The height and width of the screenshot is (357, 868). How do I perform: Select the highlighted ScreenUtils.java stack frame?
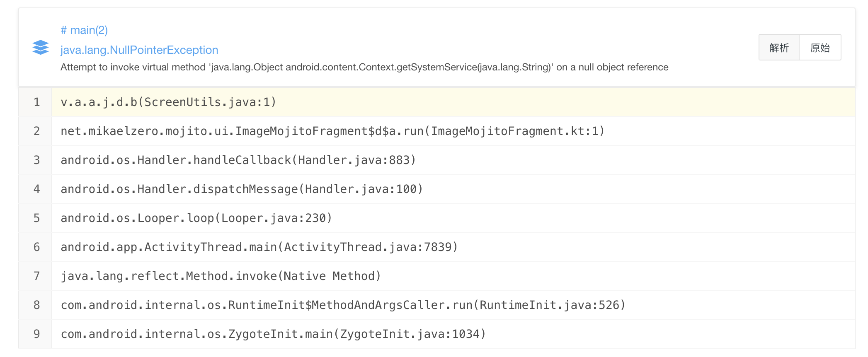167,101
